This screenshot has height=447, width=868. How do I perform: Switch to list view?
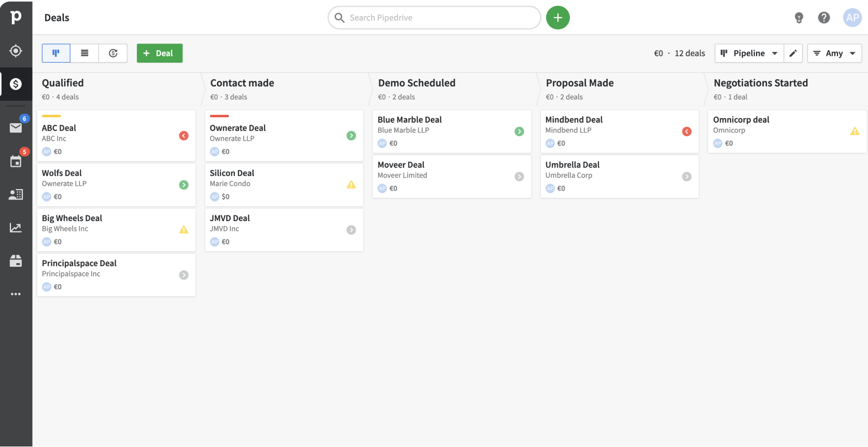click(x=85, y=53)
